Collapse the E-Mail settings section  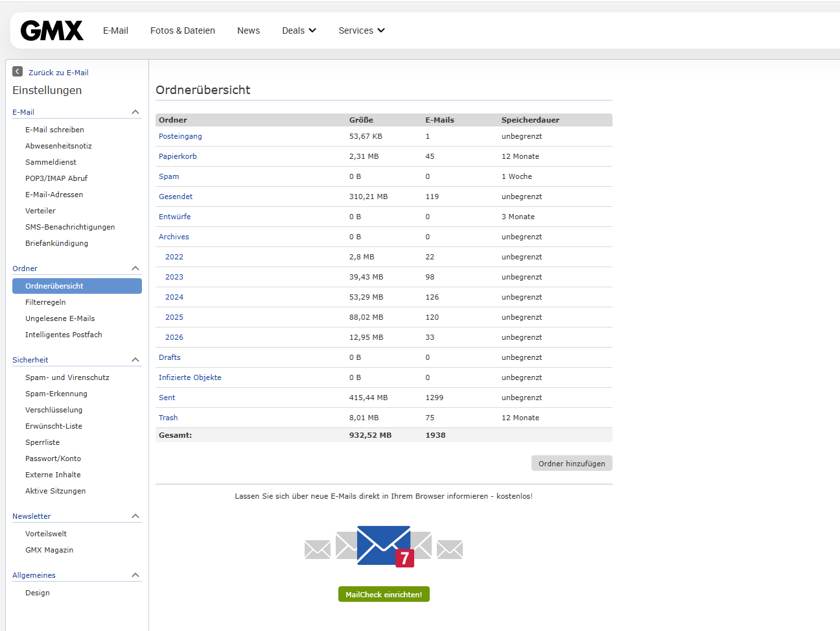pyautogui.click(x=135, y=112)
